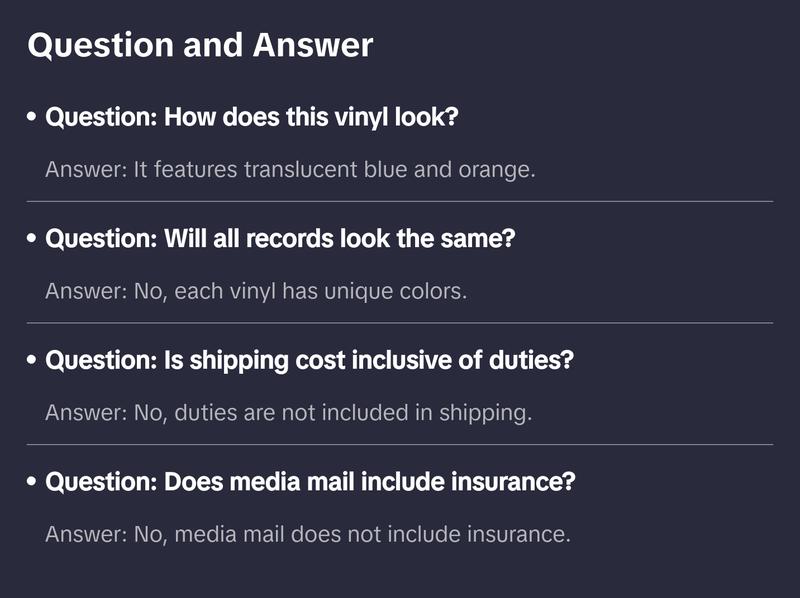The width and height of the screenshot is (800, 598).
Task: Click bullet before the media mail question
Action: pos(33,483)
